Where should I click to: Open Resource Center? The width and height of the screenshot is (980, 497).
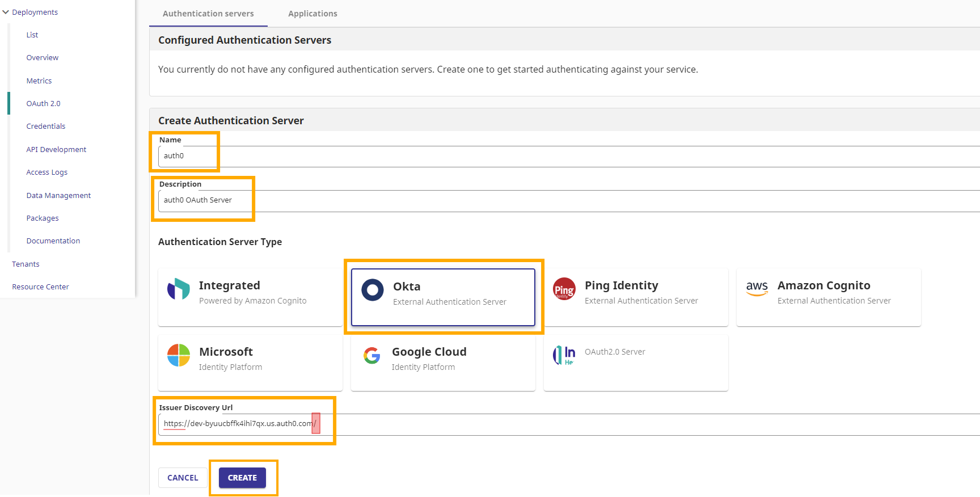click(x=40, y=287)
